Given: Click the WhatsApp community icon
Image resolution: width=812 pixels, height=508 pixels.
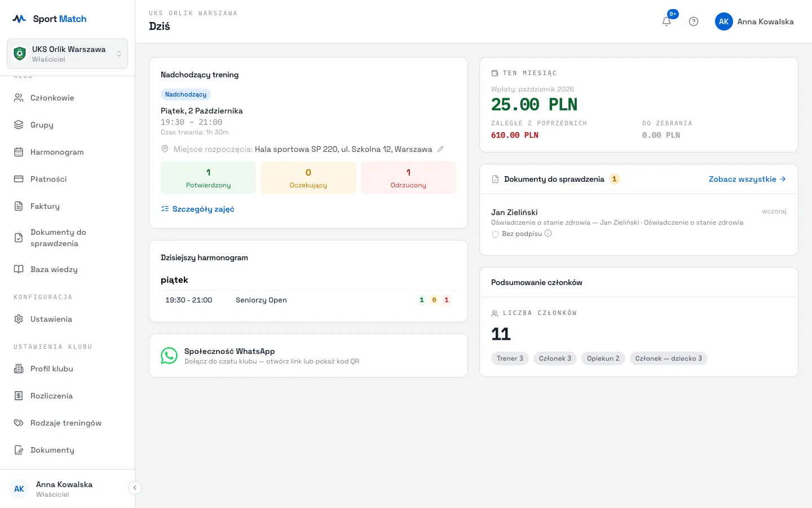Looking at the screenshot, I should (169, 356).
